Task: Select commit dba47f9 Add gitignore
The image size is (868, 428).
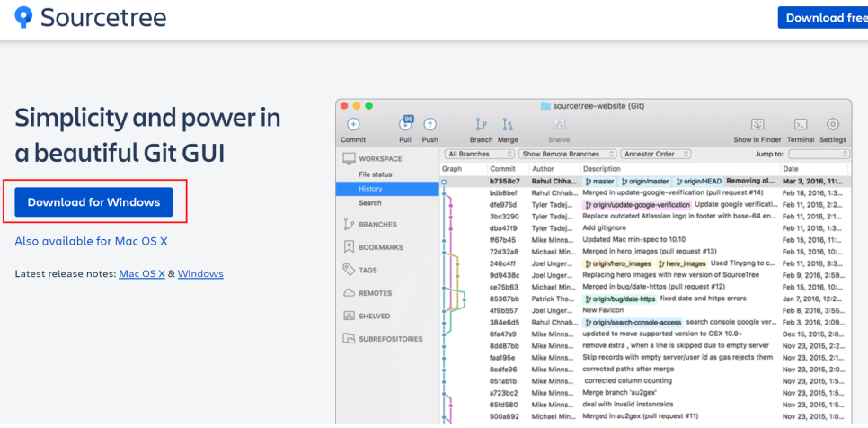Action: click(644, 228)
